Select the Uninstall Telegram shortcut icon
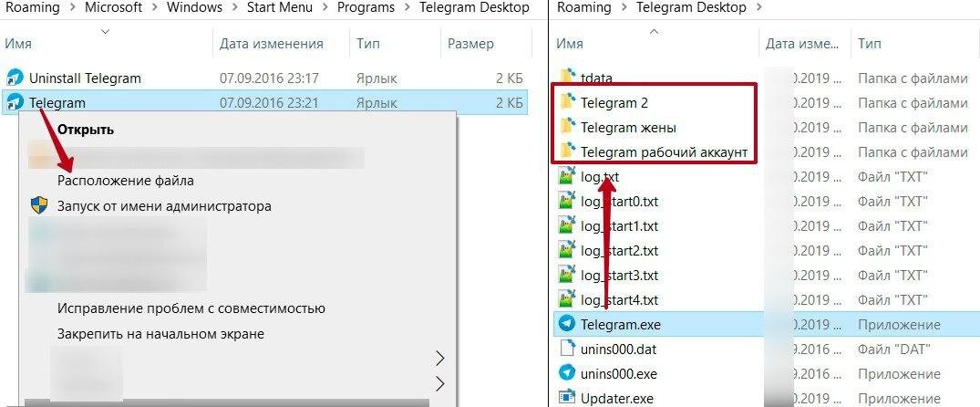 tap(15, 78)
